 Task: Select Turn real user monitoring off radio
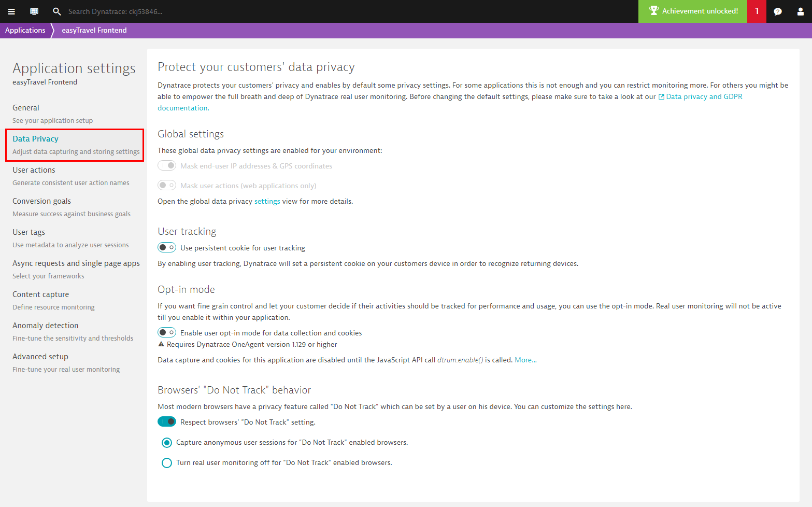point(167,463)
